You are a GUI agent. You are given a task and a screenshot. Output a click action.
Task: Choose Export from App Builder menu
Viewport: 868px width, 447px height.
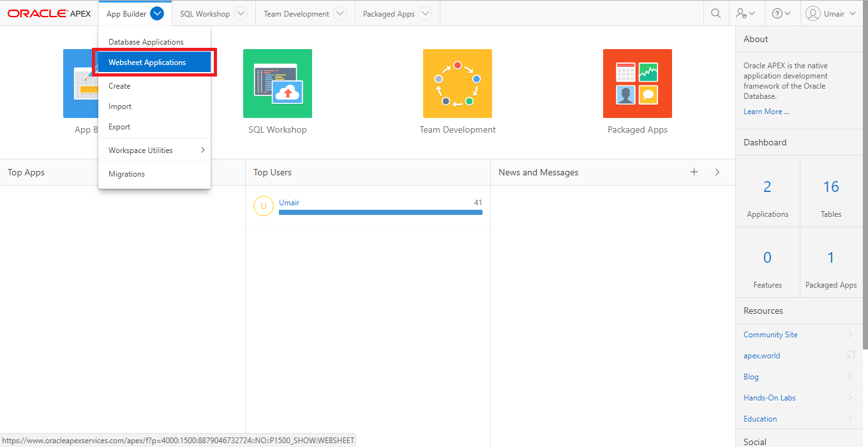point(154,127)
